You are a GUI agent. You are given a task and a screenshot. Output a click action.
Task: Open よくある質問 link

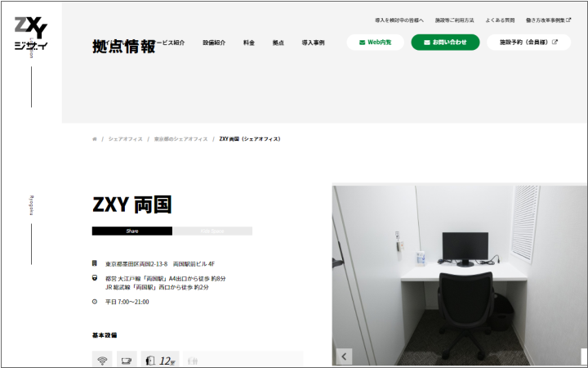(500, 20)
